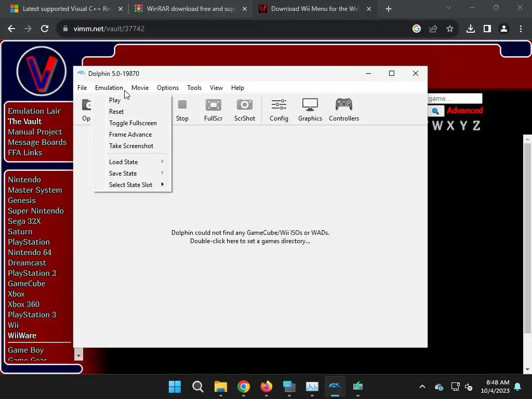Switch to the WinRAR download tab
Image resolution: width=532 pixels, height=399 pixels.
(190, 9)
